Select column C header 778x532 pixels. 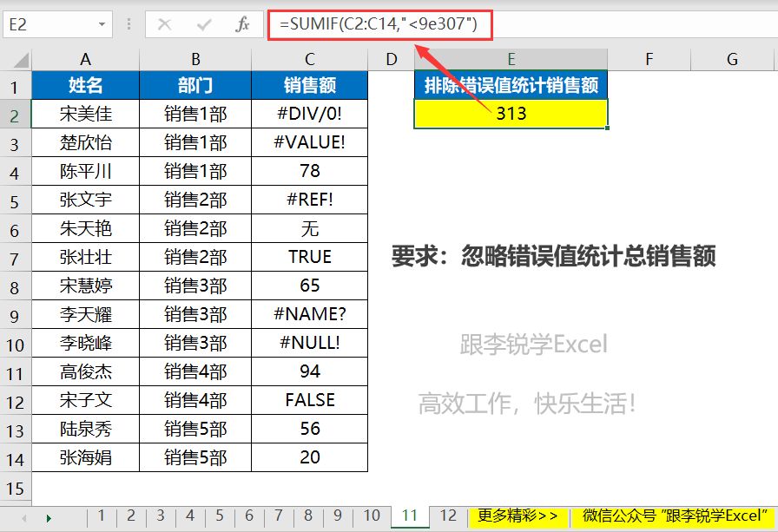pyautogui.click(x=310, y=59)
